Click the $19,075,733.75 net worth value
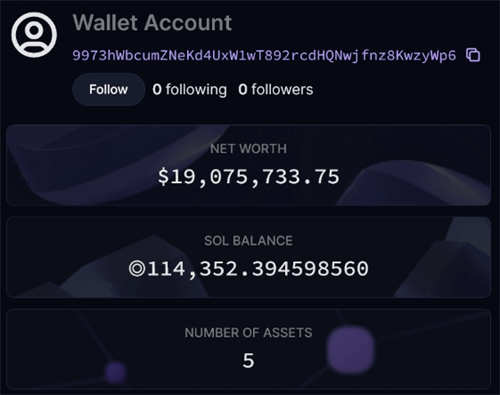Image resolution: width=500 pixels, height=395 pixels. 248,177
